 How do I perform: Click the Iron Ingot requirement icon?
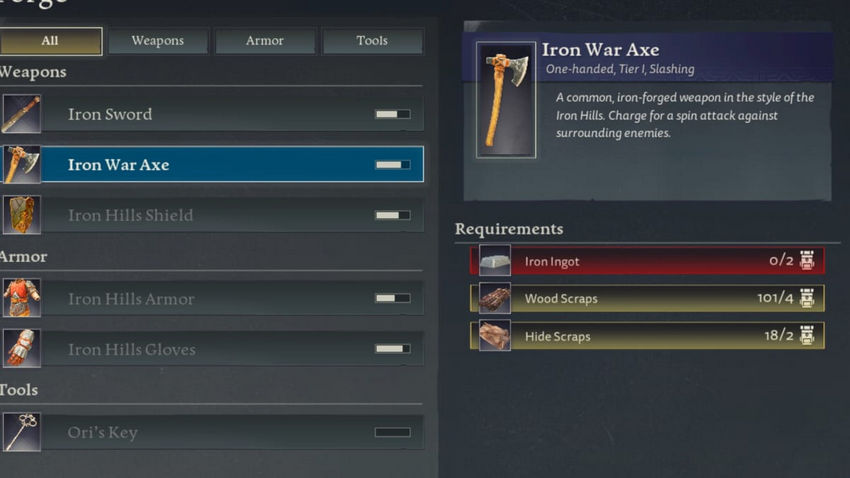[494, 261]
